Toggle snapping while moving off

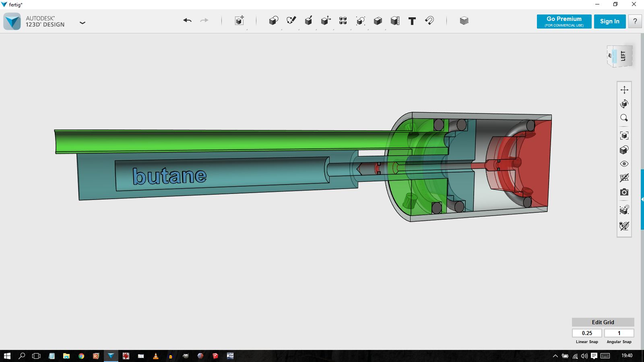(x=624, y=226)
